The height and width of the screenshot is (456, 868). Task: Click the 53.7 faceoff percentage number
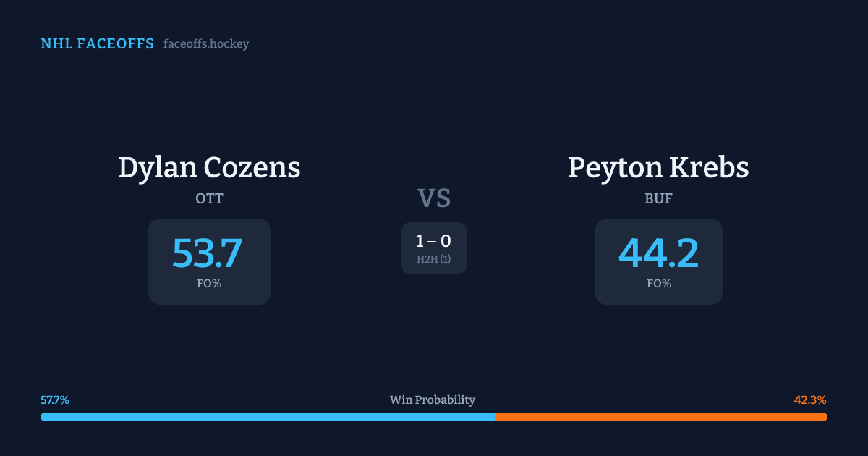[208, 253]
